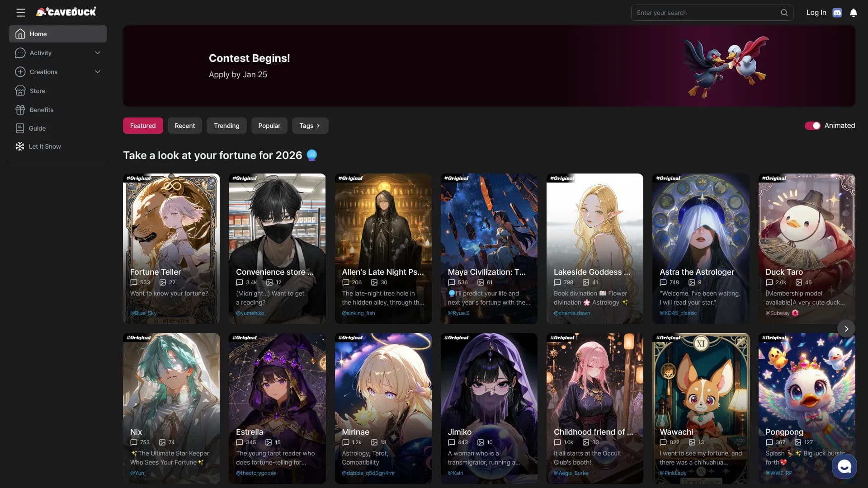Open the Tags chevron menu
Image resolution: width=868 pixels, height=488 pixels.
310,126
